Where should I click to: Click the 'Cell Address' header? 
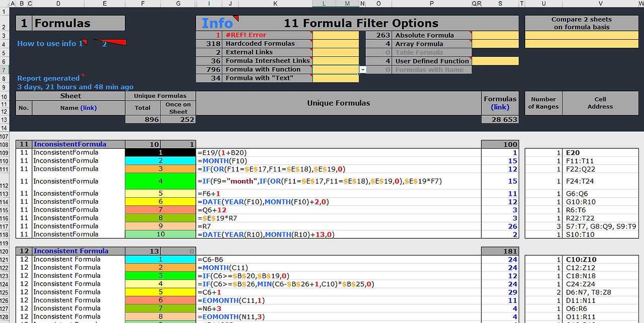[x=600, y=103]
